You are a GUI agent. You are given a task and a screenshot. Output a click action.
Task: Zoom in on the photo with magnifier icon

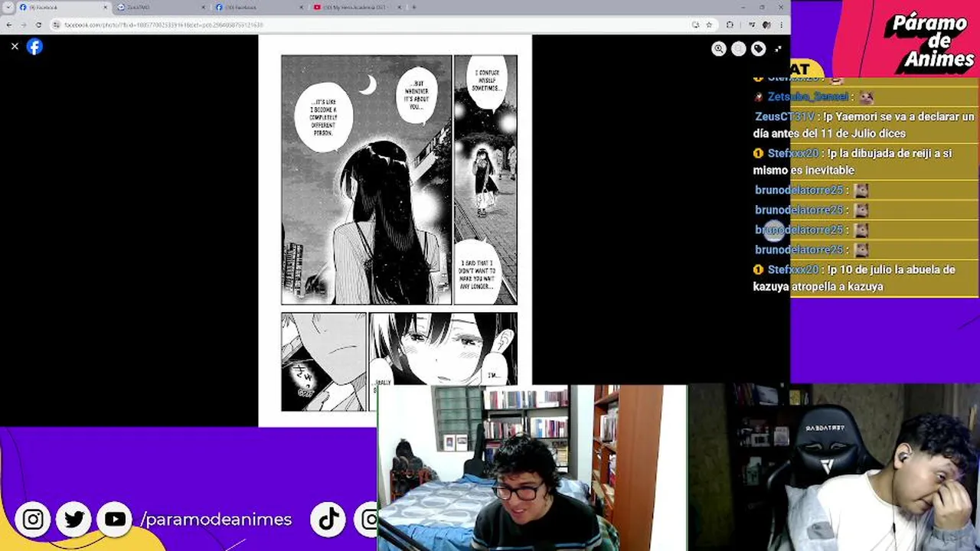pos(718,49)
